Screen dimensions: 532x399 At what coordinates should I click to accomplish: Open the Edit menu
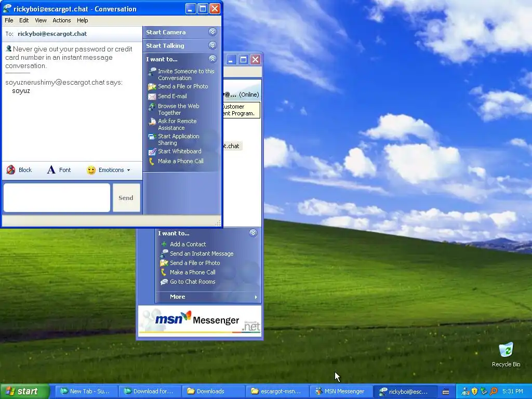point(24,20)
